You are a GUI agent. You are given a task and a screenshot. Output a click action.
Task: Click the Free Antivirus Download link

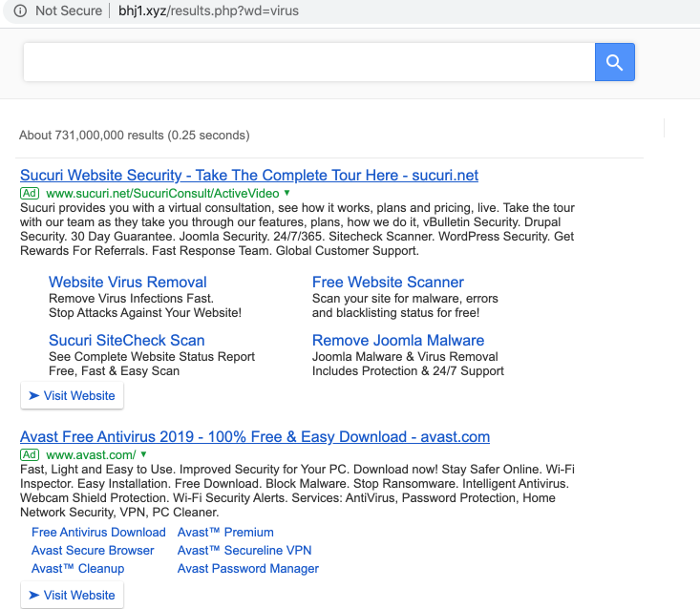[98, 533]
